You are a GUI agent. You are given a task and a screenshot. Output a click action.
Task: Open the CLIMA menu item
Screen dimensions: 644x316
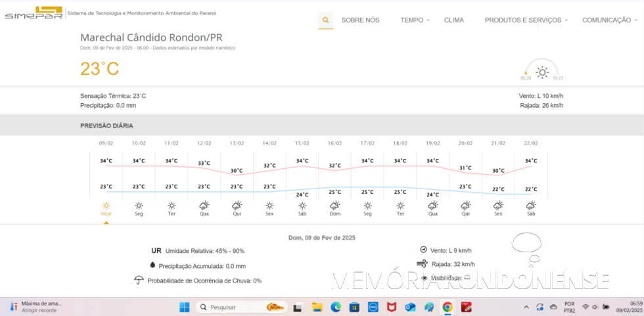453,20
